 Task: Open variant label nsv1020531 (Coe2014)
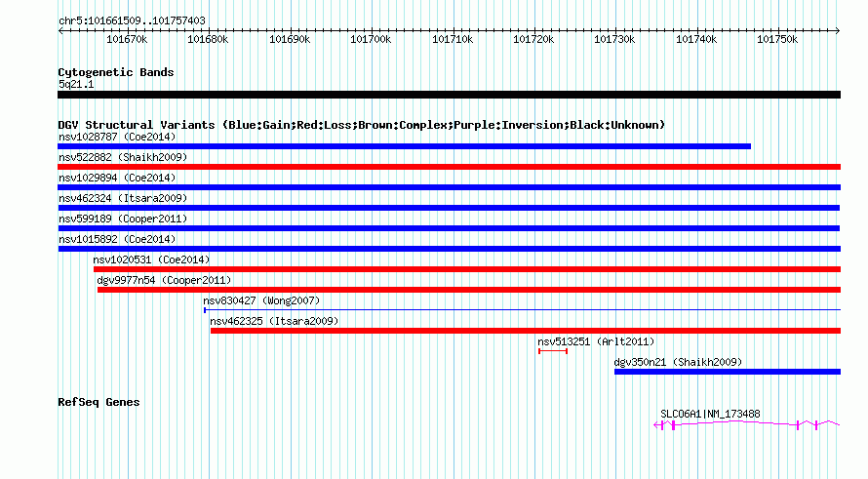point(151,259)
